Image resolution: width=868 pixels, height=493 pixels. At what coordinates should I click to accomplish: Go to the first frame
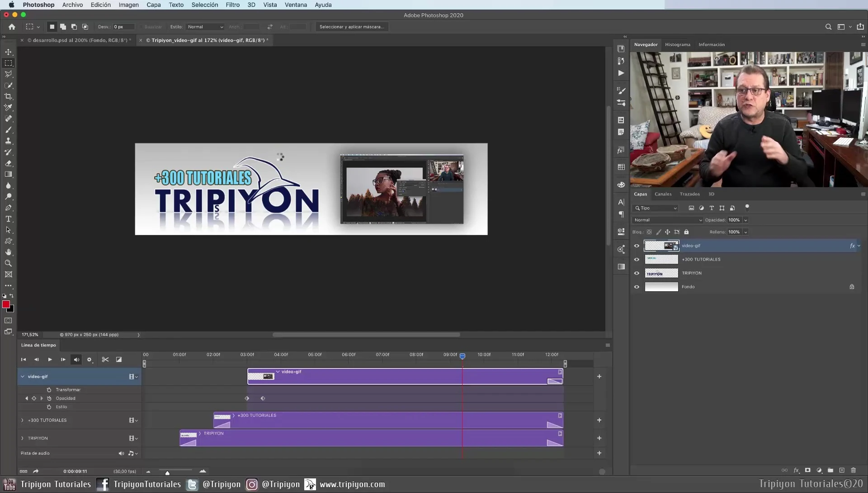[24, 360]
